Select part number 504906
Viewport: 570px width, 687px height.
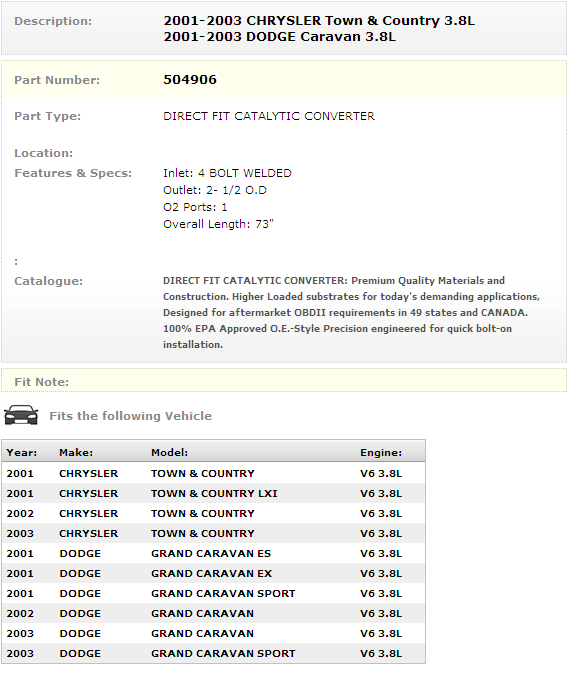190,80
